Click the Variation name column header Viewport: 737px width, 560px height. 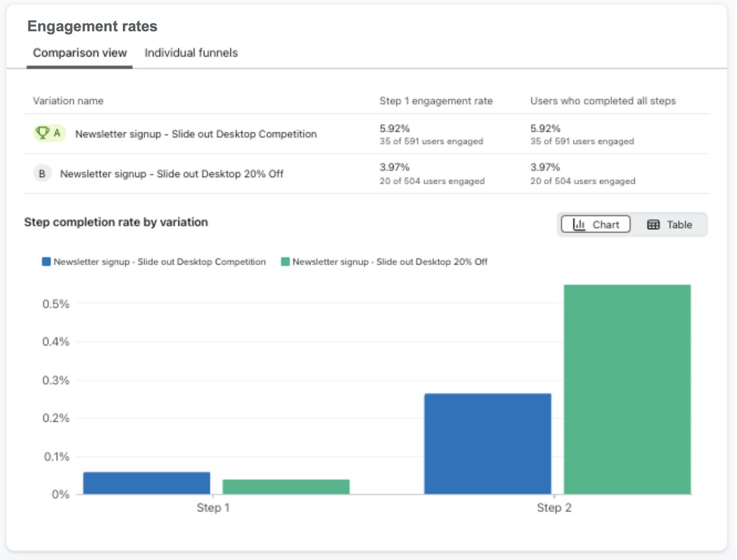point(68,100)
